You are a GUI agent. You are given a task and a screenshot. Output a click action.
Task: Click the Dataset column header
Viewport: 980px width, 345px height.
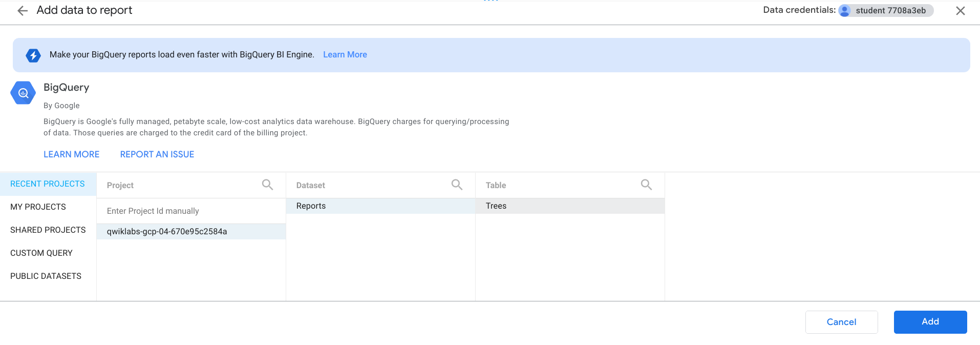point(311,186)
